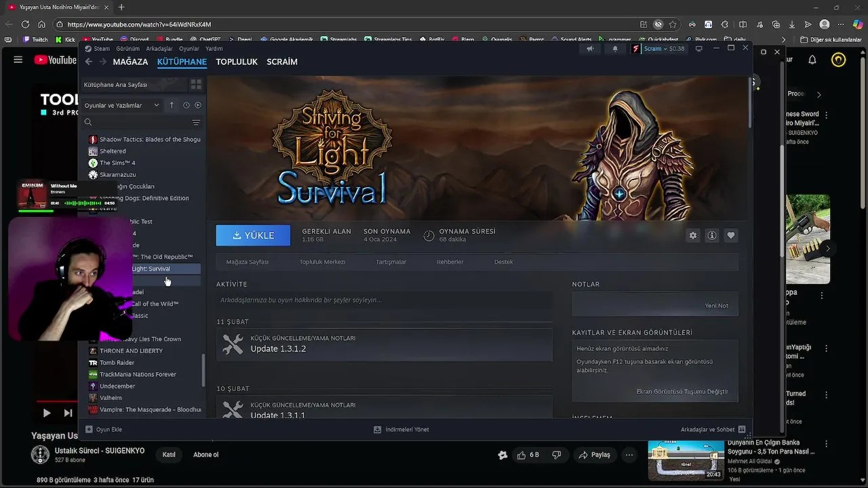868x488 pixels.
Task: Open the game settings gear icon
Action: tap(692, 235)
